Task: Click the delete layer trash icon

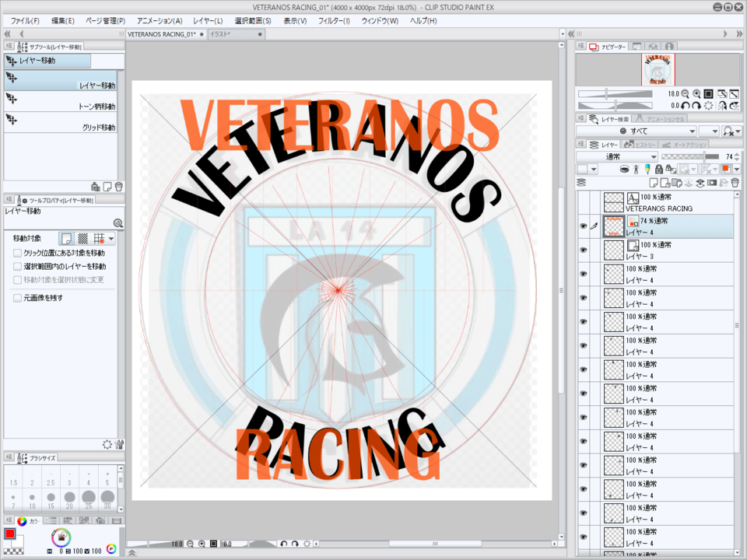Action: click(734, 182)
